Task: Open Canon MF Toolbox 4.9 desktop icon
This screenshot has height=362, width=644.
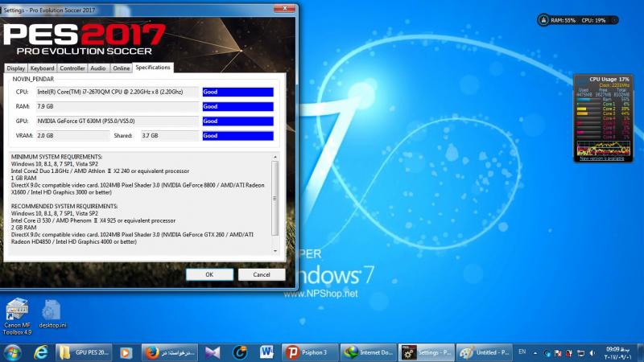Action: click(x=17, y=316)
